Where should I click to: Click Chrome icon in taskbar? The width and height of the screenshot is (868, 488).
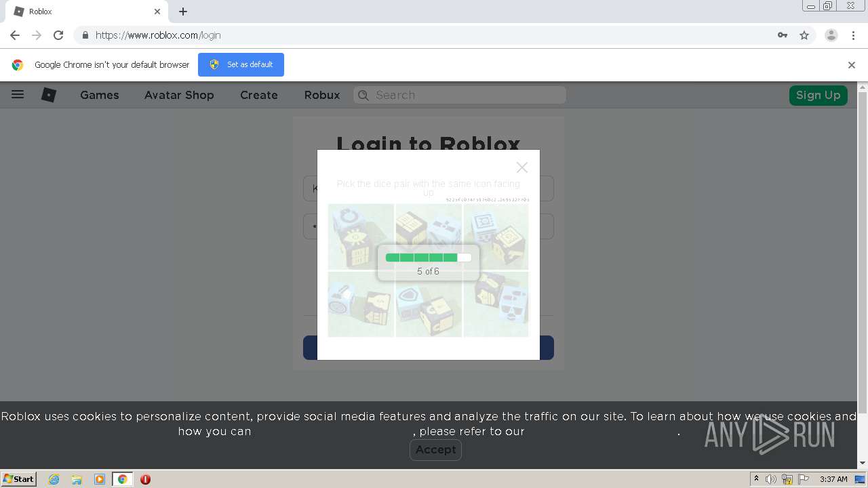coord(122,479)
